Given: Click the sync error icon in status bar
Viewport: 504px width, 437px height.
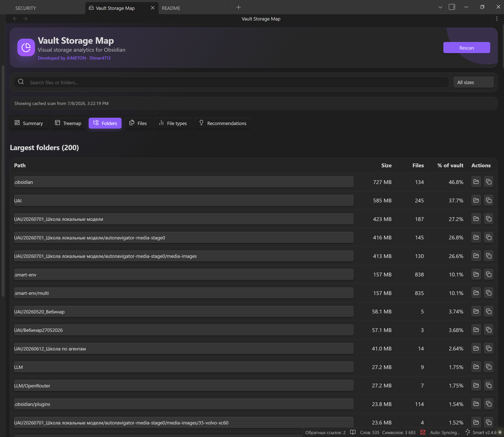Looking at the screenshot, I should coord(423,432).
